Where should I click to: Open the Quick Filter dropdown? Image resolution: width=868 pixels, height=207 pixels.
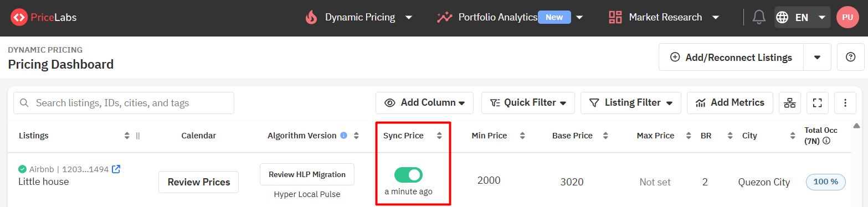pos(528,103)
